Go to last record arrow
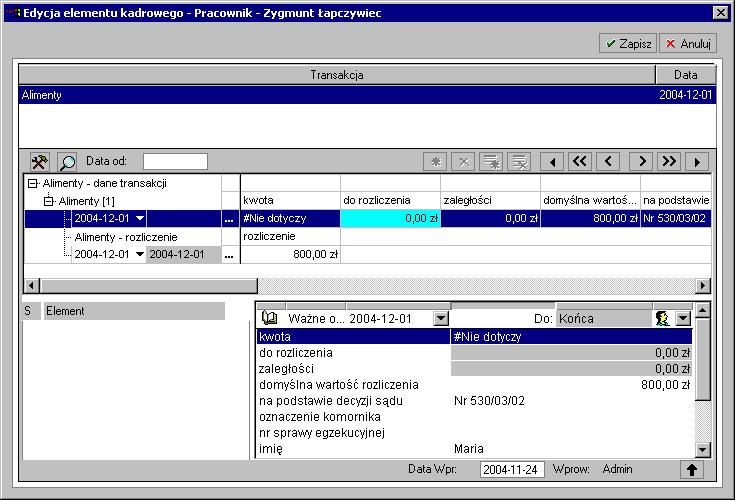This screenshot has height=500, width=735. 697,162
